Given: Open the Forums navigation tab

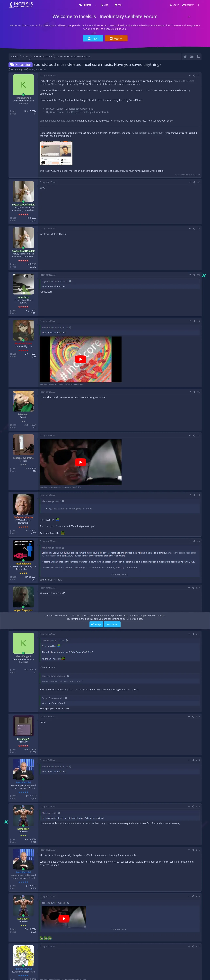Looking at the screenshot, I should tap(85, 5).
